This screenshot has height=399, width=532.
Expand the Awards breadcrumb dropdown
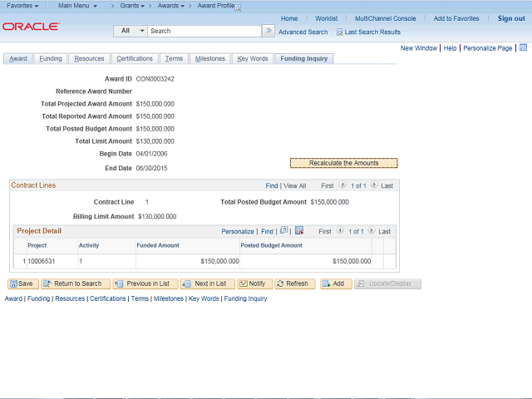point(171,6)
